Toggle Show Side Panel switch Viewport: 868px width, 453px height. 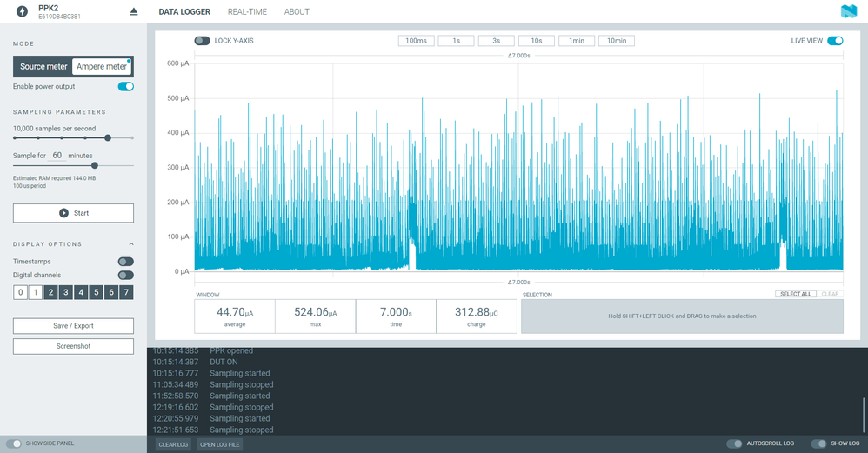pyautogui.click(x=13, y=443)
